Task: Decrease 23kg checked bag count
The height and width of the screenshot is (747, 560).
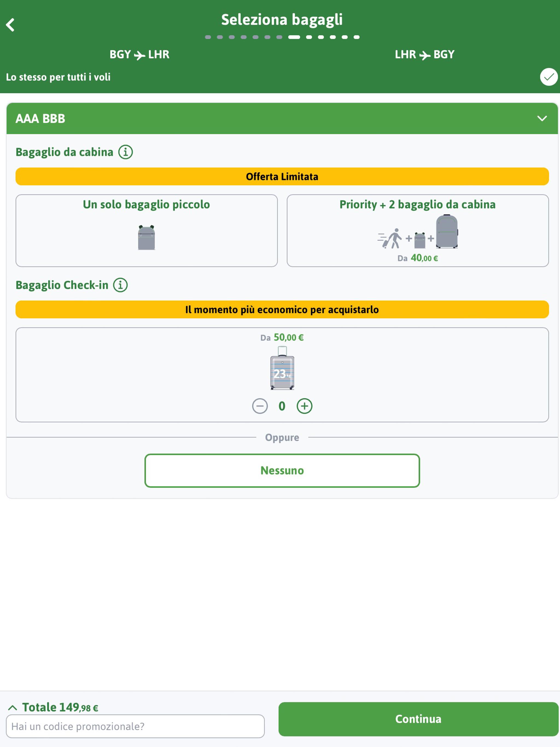Action: tap(260, 406)
